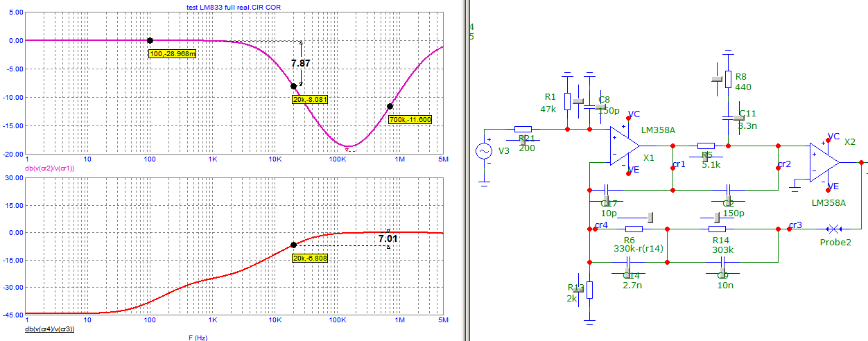
Task: Select the R8 440 resistor symbol
Action: point(728,78)
